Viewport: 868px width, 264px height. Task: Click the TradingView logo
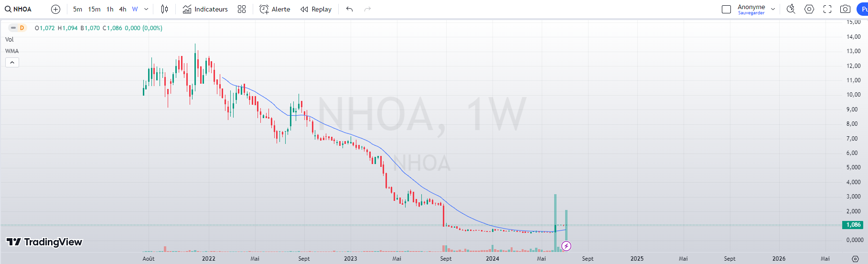click(x=44, y=242)
